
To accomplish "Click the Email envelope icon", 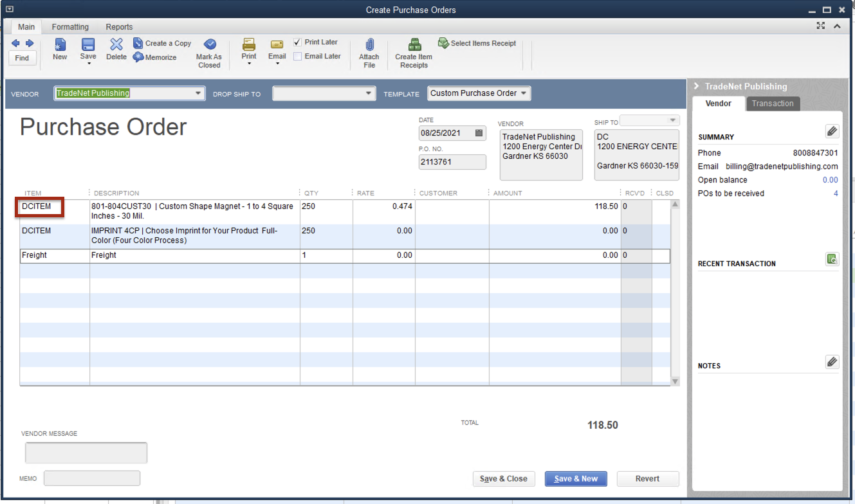I will (277, 44).
